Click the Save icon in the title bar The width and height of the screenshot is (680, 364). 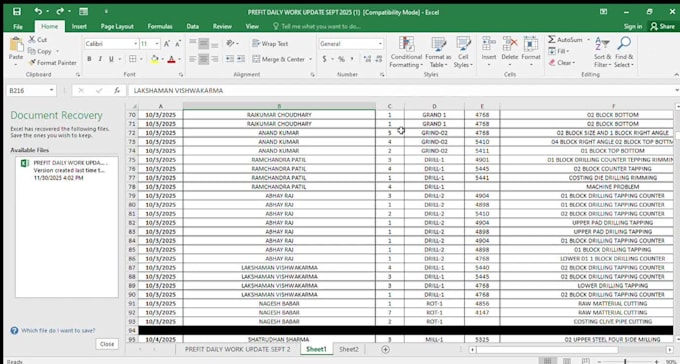pyautogui.click(x=16, y=12)
